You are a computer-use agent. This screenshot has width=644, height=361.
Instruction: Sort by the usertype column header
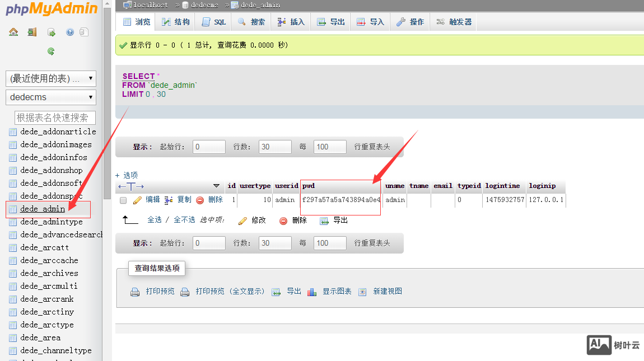[255, 186]
